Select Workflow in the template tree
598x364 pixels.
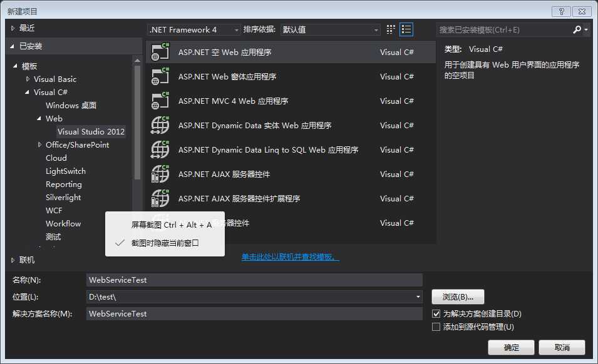(x=63, y=224)
